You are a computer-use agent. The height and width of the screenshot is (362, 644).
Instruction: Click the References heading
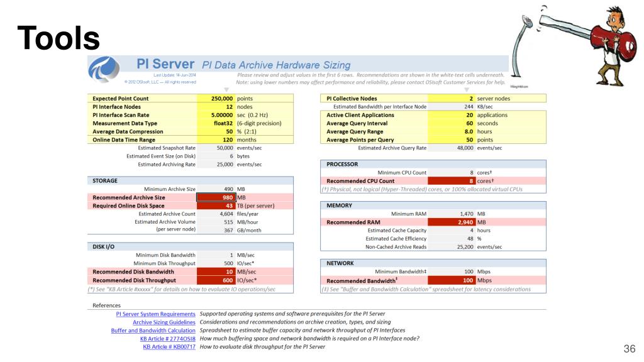[106, 305]
